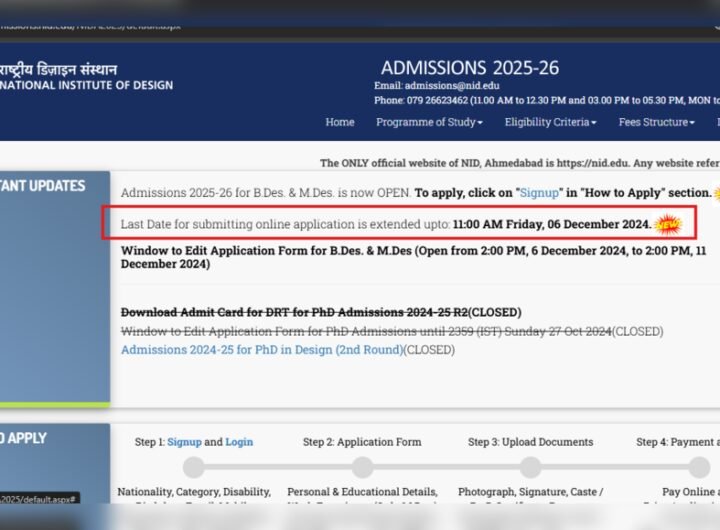Click the Step 3: Upload Documents label

(530, 442)
